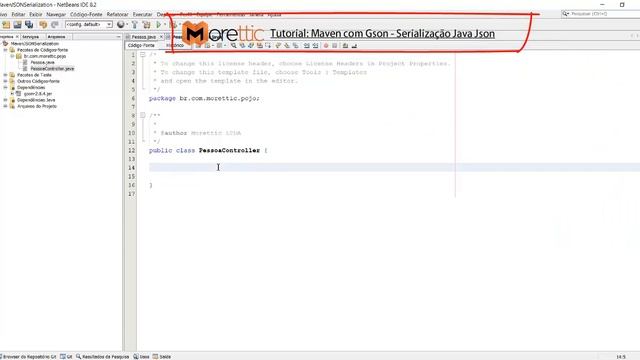Select the br.com.morettic.pojo package
This screenshot has width=640, height=360.
pos(45,56)
